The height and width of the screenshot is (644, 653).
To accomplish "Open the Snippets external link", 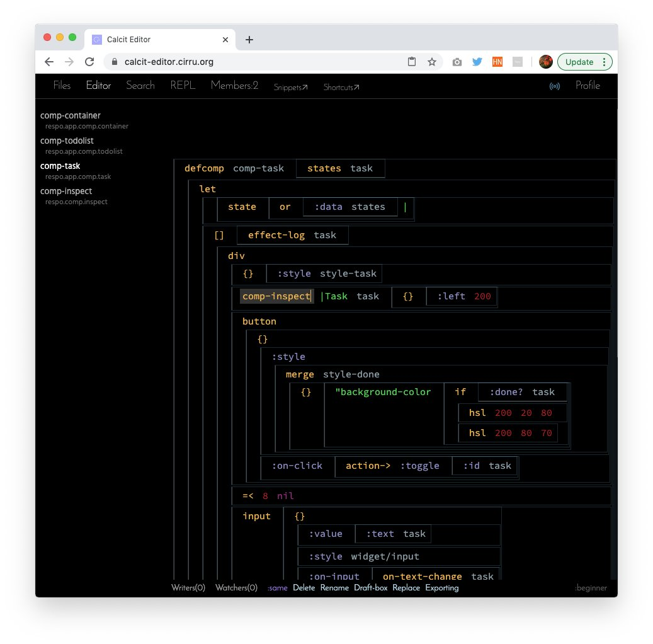I will (x=291, y=87).
